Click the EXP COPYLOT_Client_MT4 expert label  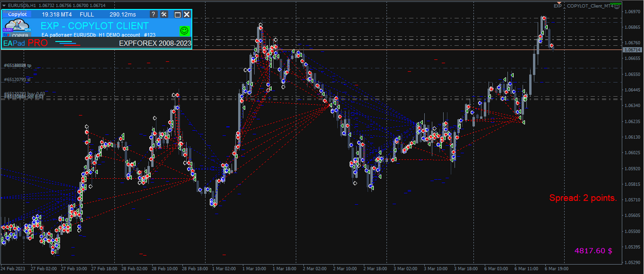pos(584,5)
